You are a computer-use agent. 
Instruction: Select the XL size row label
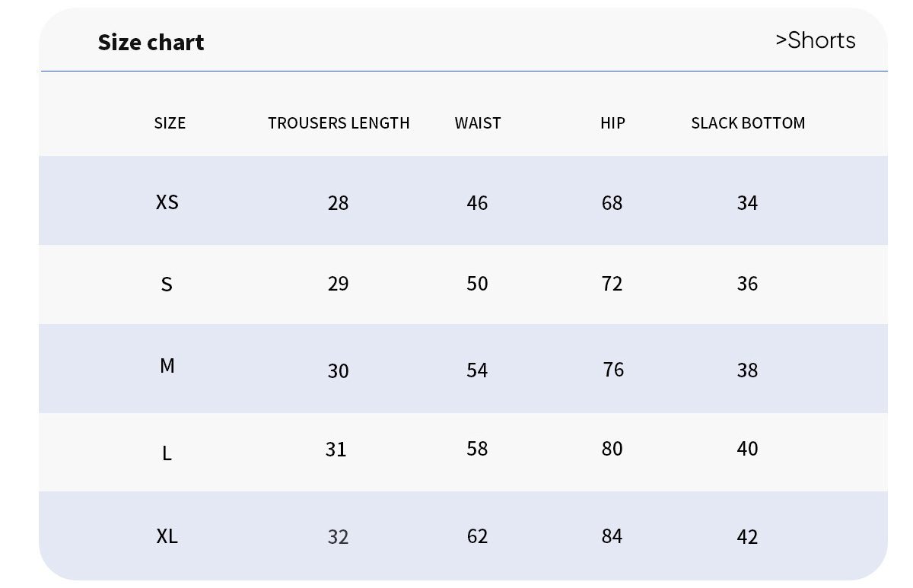pos(167,536)
